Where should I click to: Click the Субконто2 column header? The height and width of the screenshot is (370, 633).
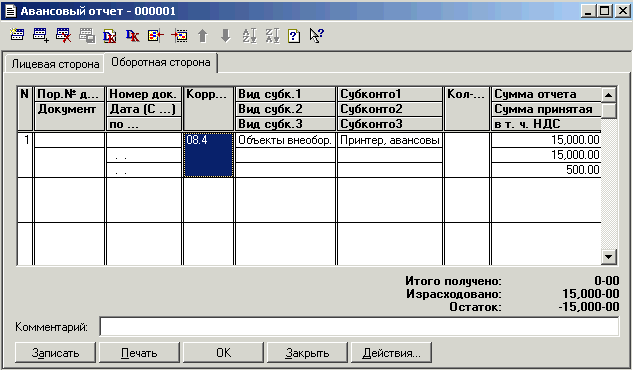click(x=390, y=109)
